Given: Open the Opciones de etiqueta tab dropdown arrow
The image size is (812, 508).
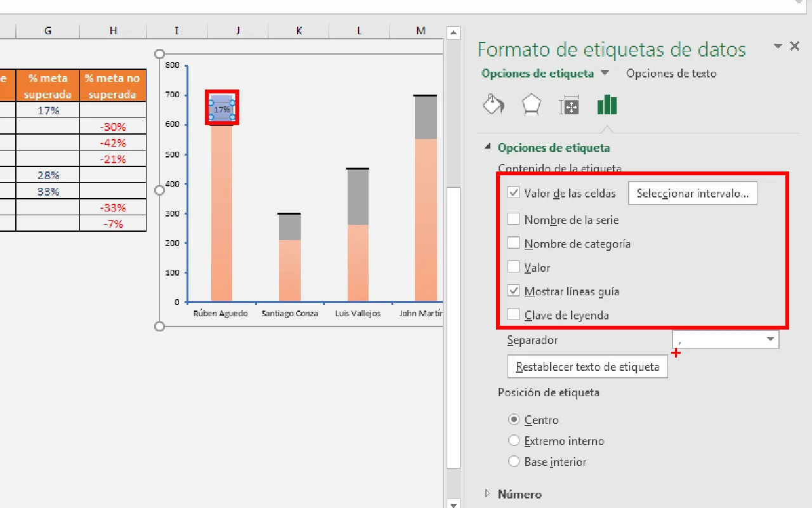Looking at the screenshot, I should pos(605,73).
